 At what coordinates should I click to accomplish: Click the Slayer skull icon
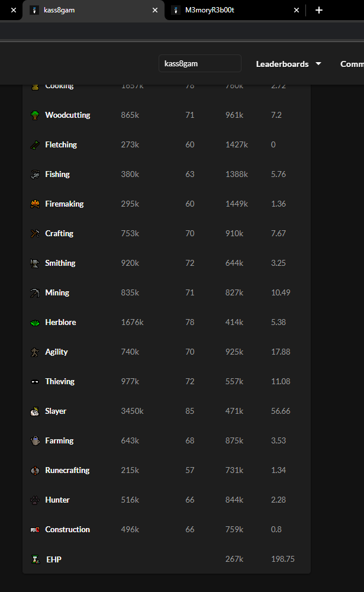point(35,411)
